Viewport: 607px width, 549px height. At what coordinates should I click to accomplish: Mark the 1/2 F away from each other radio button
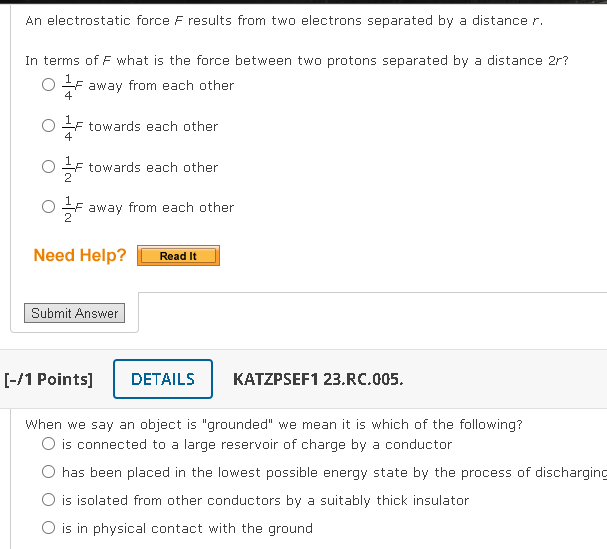point(48,208)
